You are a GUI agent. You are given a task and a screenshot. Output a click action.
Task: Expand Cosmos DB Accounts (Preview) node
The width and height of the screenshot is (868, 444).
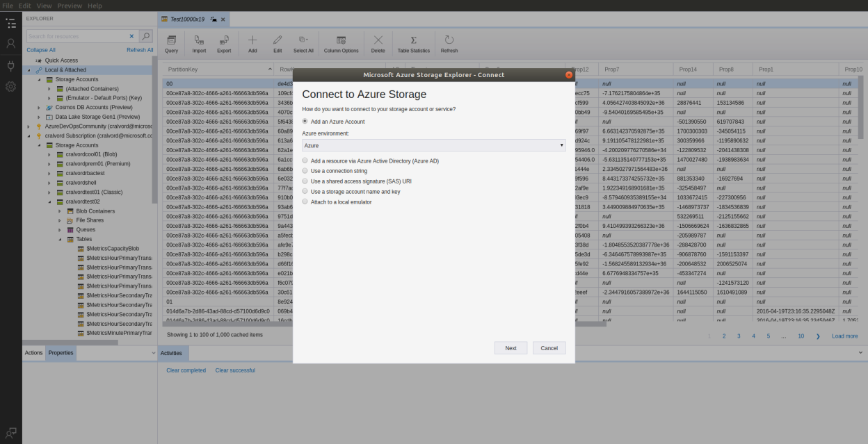pyautogui.click(x=40, y=108)
